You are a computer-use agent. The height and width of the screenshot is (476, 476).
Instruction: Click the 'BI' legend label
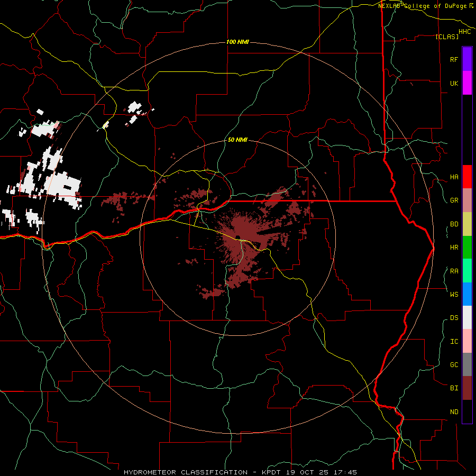pyautogui.click(x=454, y=388)
